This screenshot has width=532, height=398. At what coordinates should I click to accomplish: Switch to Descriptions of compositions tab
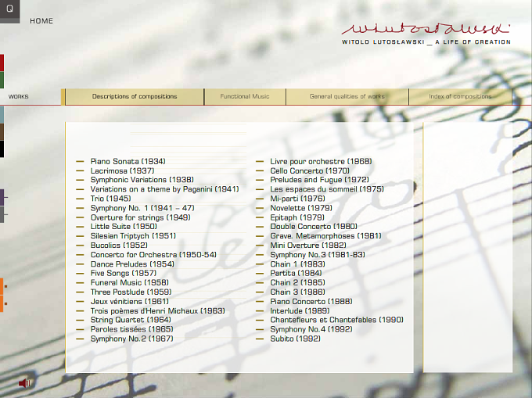135,97
